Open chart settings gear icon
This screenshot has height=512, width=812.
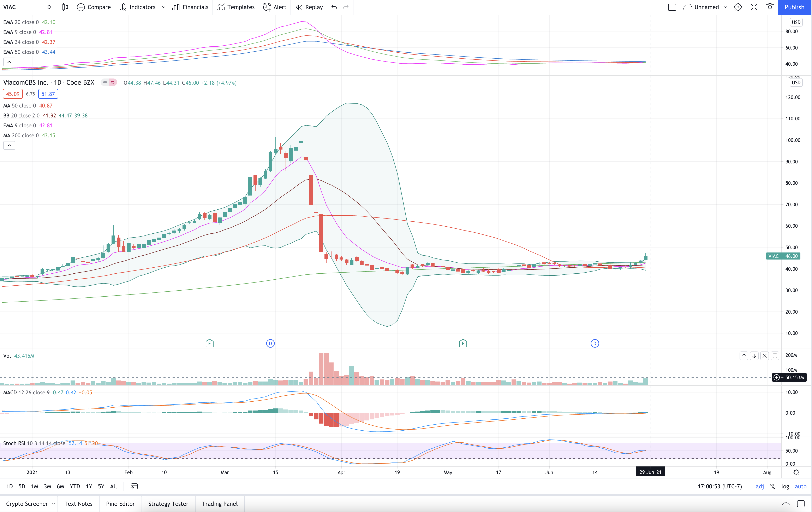tap(738, 7)
